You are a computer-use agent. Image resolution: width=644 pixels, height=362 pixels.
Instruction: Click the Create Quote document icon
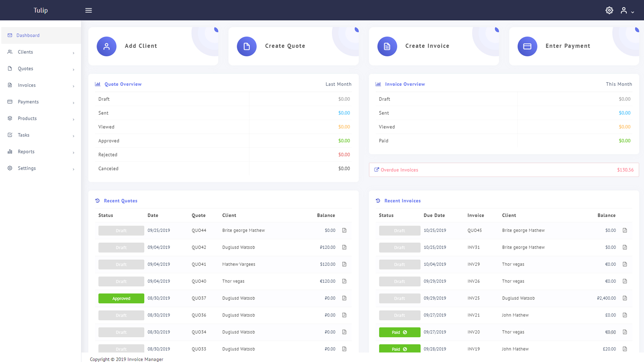(247, 46)
